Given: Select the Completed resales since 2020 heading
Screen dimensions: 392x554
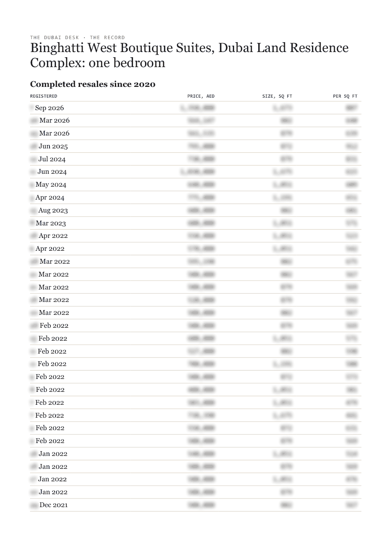Looking at the screenshot, I should pyautogui.click(x=93, y=84).
